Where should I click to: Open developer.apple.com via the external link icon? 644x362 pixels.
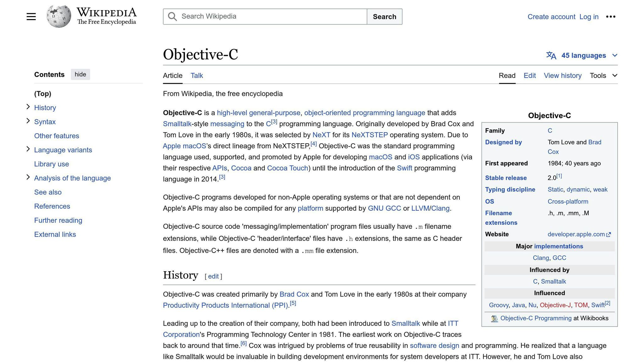click(609, 234)
